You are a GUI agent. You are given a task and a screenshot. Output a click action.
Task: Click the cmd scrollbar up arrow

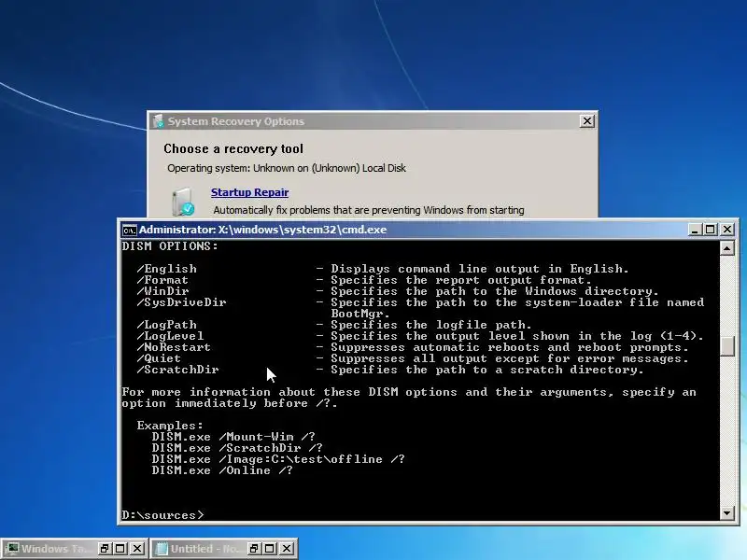tap(727, 248)
